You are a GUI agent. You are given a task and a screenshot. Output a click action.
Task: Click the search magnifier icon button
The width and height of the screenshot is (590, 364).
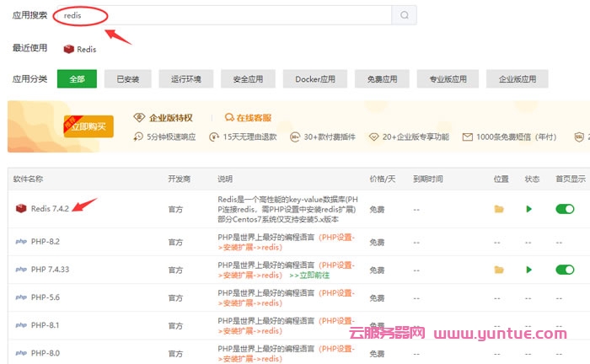[x=404, y=15]
